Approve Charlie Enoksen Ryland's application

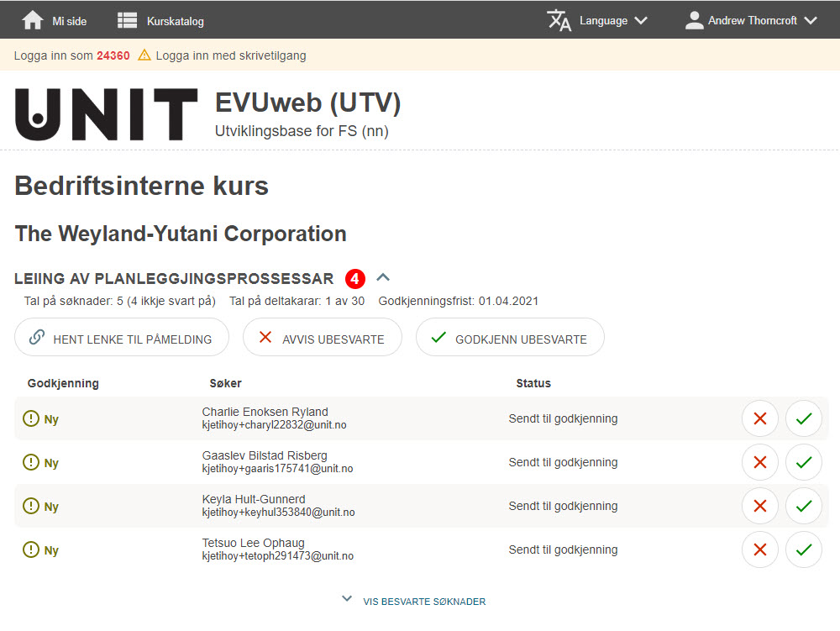(x=804, y=418)
